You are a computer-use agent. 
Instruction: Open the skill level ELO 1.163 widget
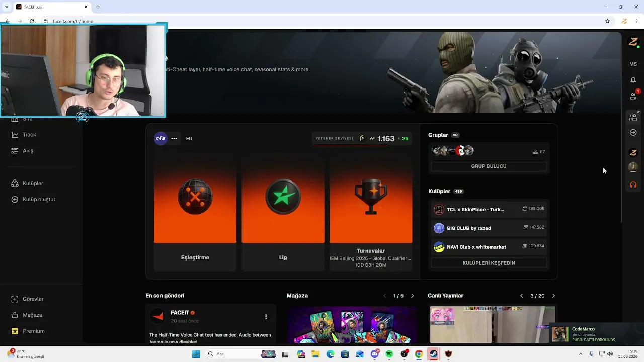(x=362, y=138)
